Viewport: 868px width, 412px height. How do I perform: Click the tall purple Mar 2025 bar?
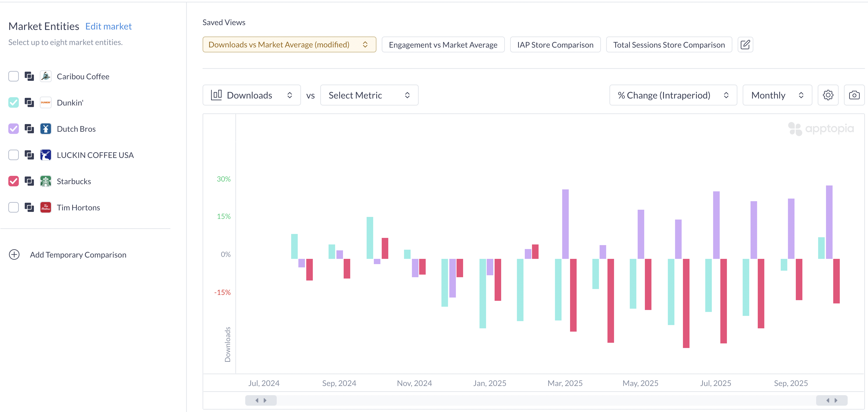click(565, 224)
